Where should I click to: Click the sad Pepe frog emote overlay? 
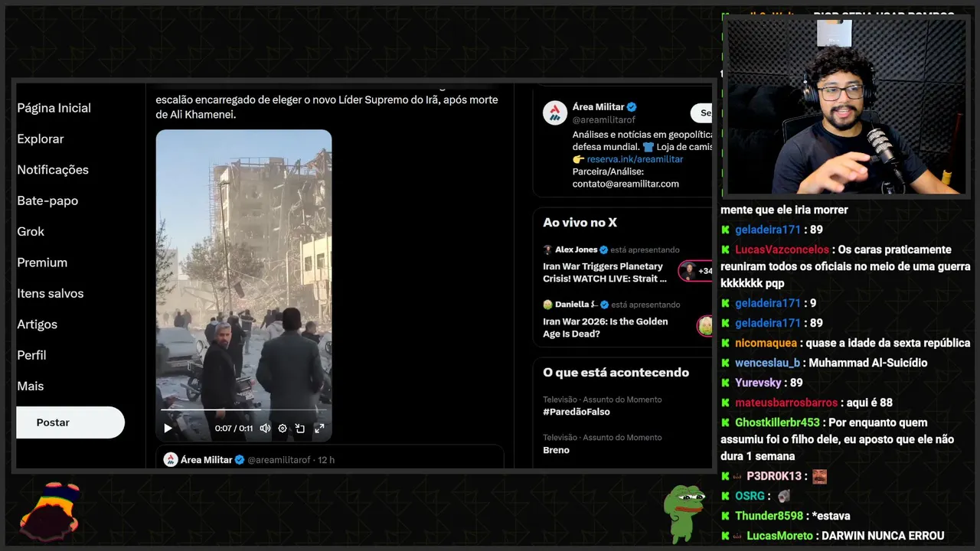point(684,513)
